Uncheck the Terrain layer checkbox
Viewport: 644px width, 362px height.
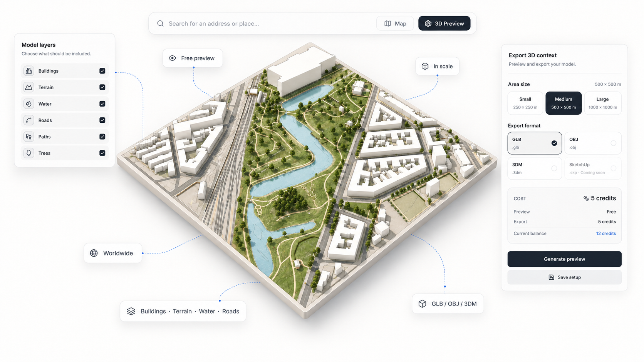[102, 87]
